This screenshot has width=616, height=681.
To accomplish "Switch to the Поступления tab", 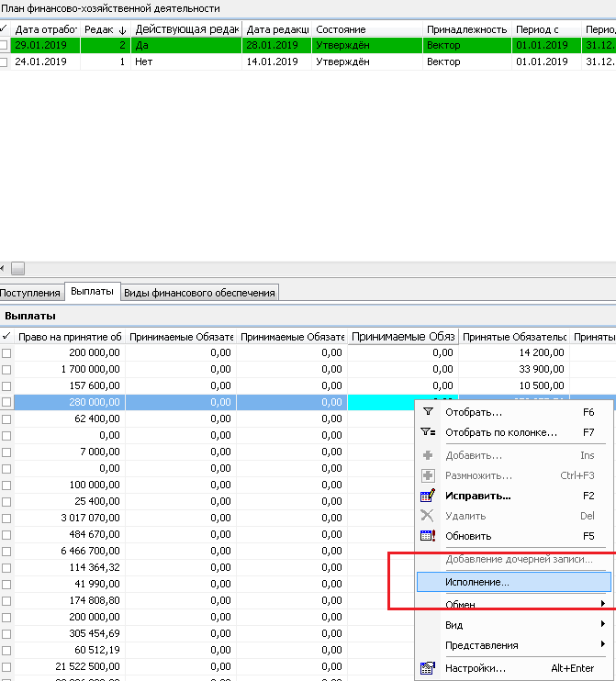I will pyautogui.click(x=31, y=293).
